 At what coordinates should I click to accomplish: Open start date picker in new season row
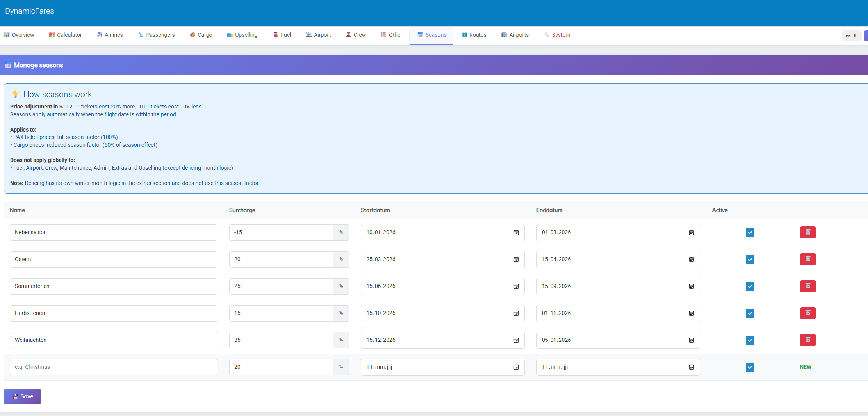pyautogui.click(x=516, y=367)
